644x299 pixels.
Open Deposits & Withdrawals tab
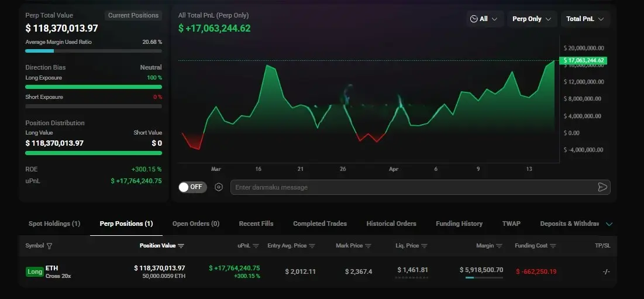(x=570, y=224)
